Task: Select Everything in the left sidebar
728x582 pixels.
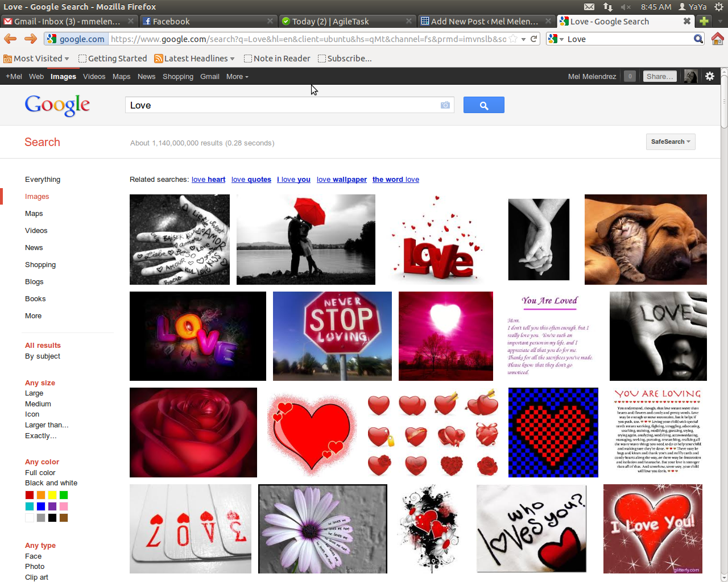Action: pos(43,180)
